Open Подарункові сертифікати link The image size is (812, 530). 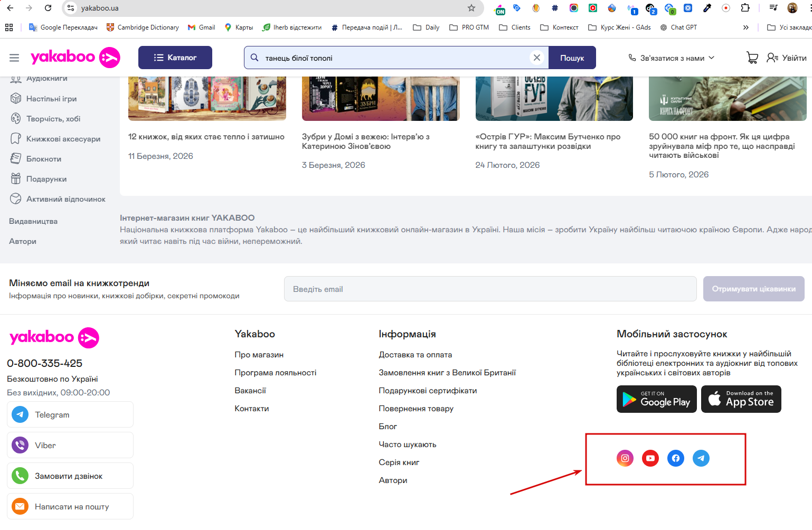(428, 391)
